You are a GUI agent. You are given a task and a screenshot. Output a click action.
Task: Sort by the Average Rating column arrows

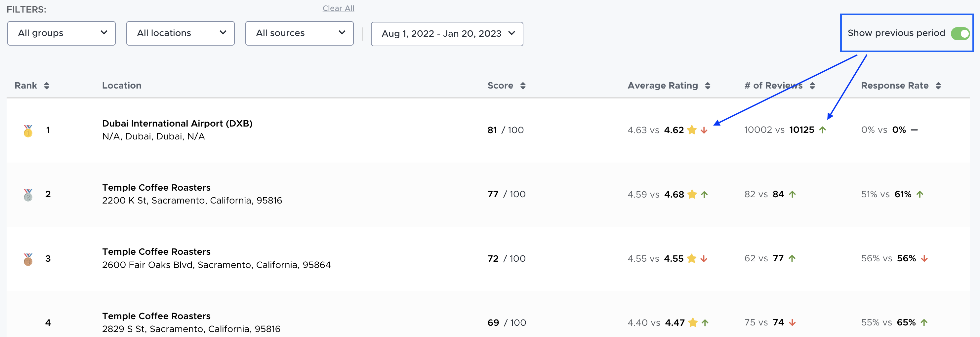point(707,86)
